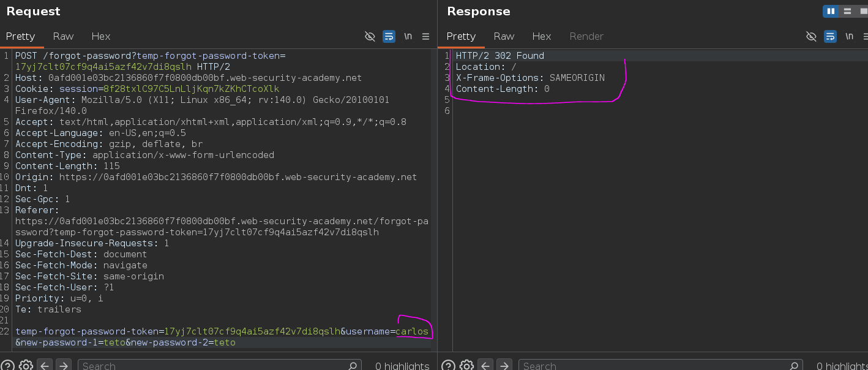
Task: Click the Host header line
Action: [189, 78]
